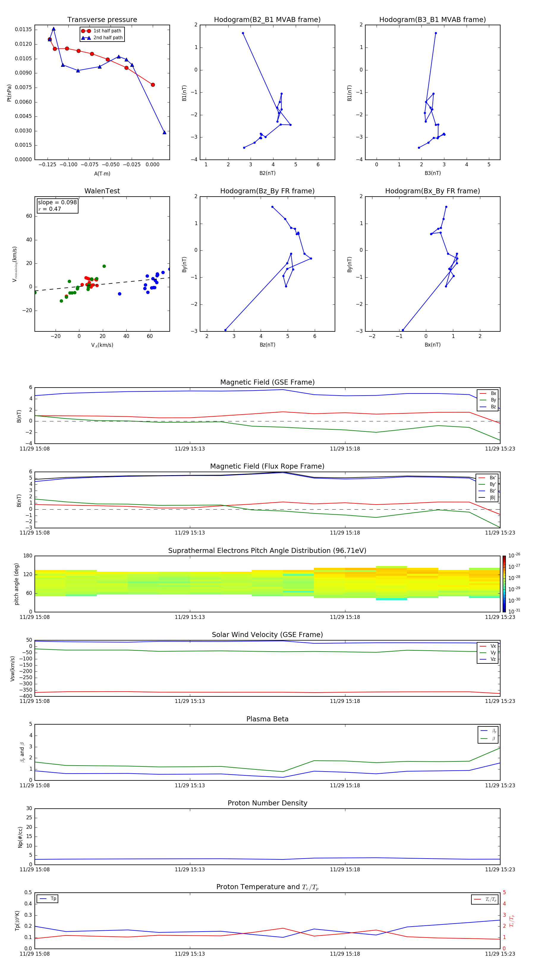This screenshot has height=980, width=535.
Task: Select the "Np(#/cc)" y-axis label
Action: 20,837
